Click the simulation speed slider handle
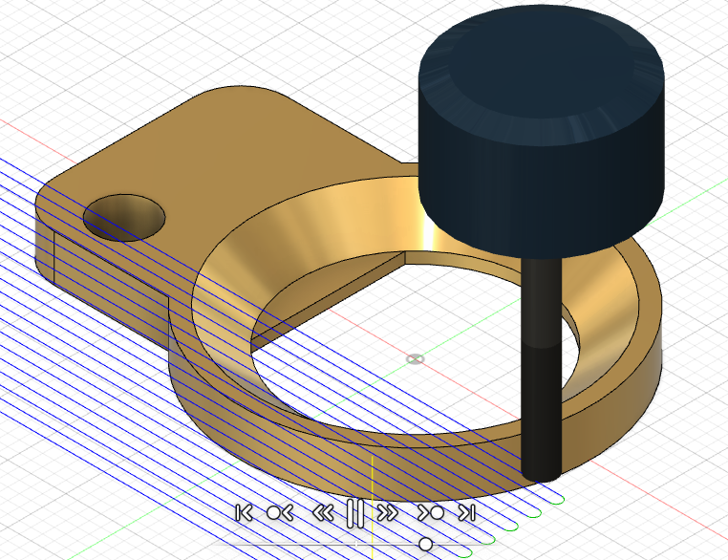728x560 pixels. point(425,544)
